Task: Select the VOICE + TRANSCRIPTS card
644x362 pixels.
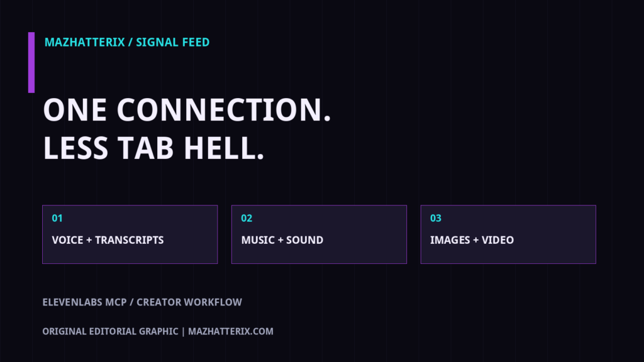Action: (130, 234)
